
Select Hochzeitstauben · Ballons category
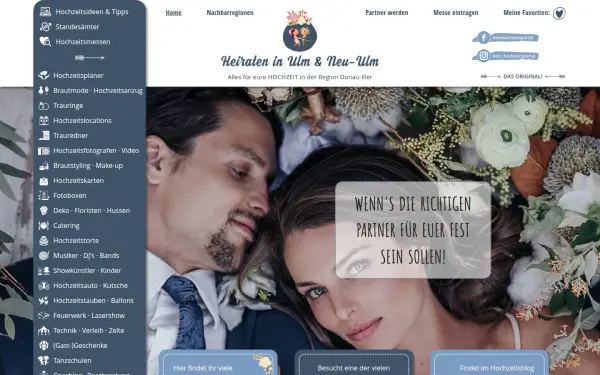[93, 300]
